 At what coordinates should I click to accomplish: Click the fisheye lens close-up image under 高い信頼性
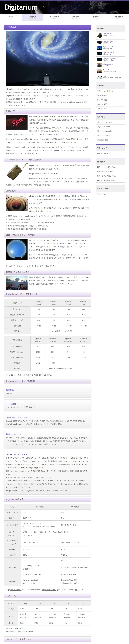17,203
